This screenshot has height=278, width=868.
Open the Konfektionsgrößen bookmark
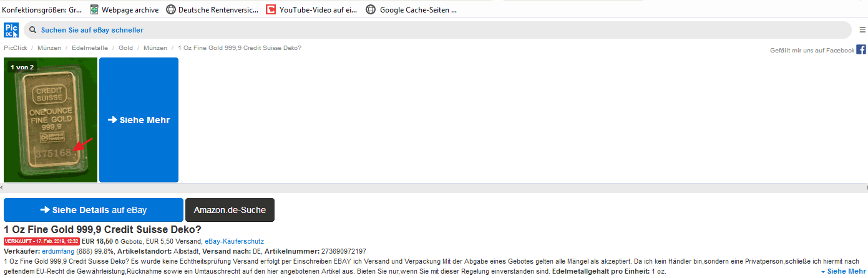point(42,10)
